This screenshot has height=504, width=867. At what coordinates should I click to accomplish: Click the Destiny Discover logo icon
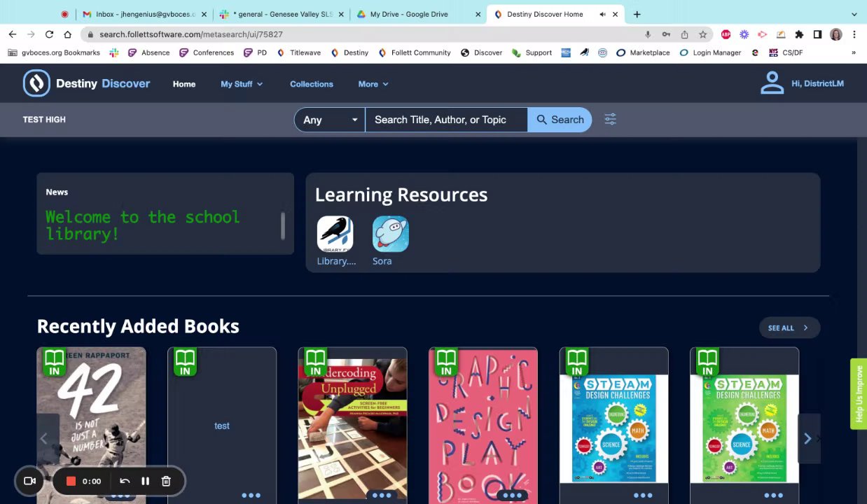36,83
